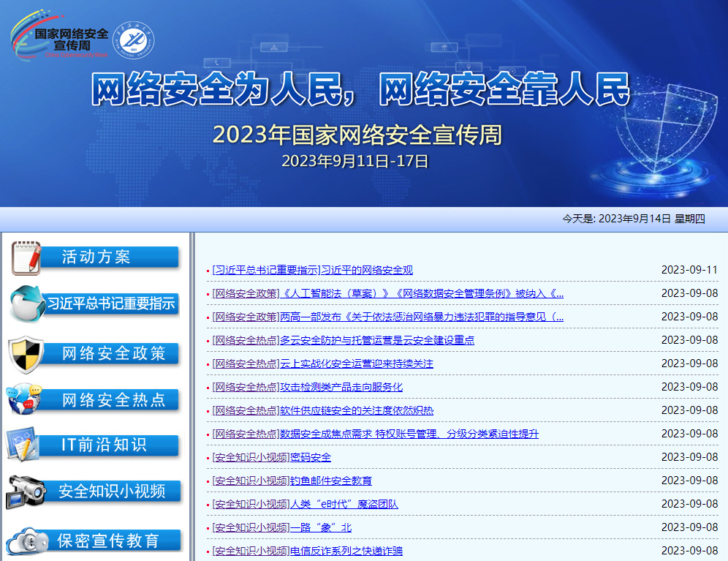Click the notepad icon beside 活动方案

coord(26,257)
